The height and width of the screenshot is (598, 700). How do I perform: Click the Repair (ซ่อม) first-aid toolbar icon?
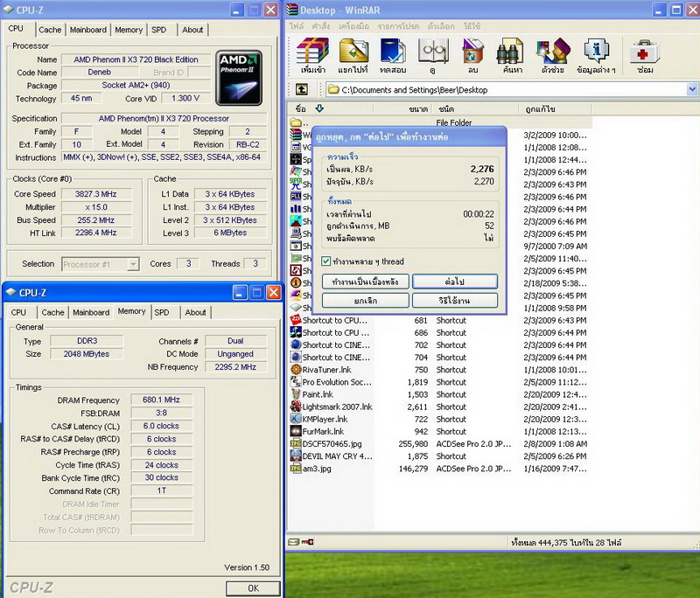(x=644, y=55)
